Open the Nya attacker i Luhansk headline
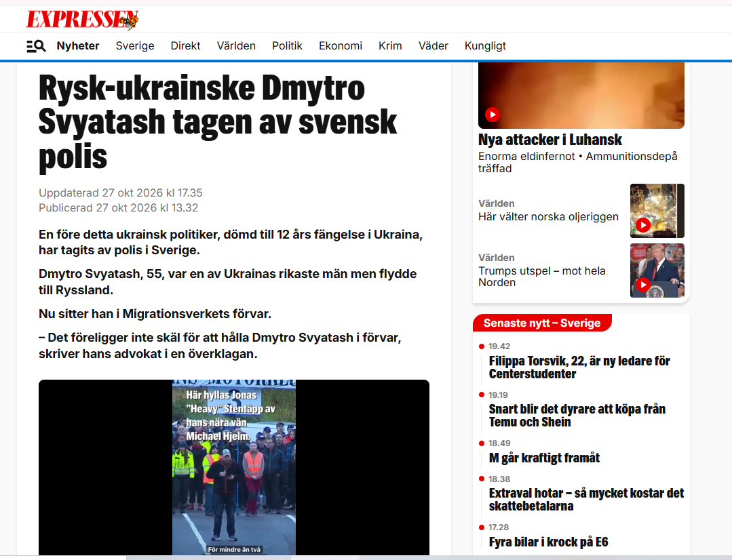This screenshot has width=732, height=560. point(550,140)
